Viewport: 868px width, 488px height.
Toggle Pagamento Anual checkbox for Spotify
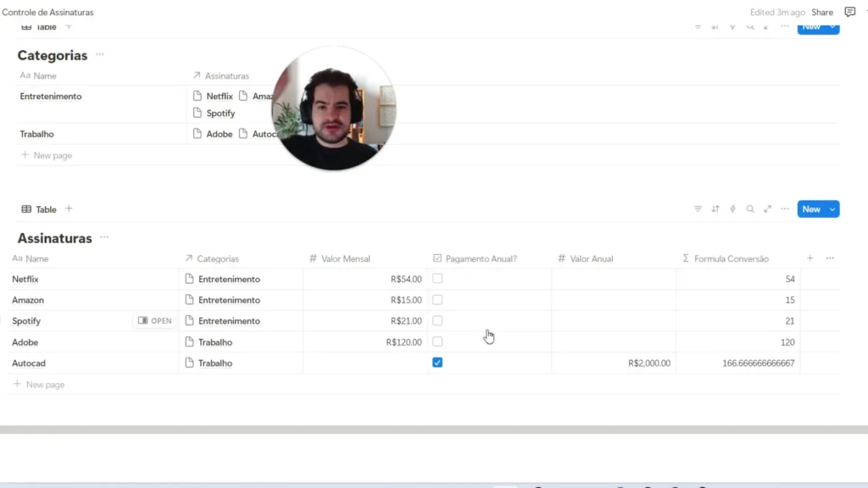(437, 321)
